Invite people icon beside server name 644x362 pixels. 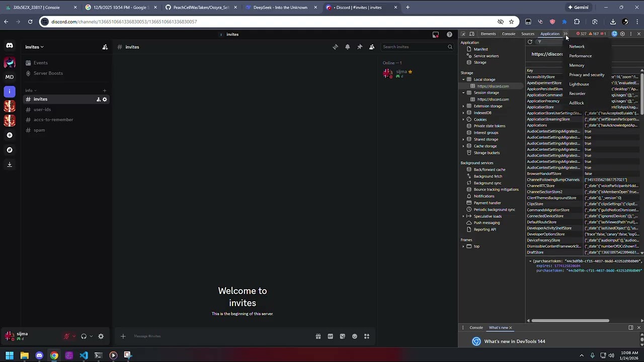(105, 47)
